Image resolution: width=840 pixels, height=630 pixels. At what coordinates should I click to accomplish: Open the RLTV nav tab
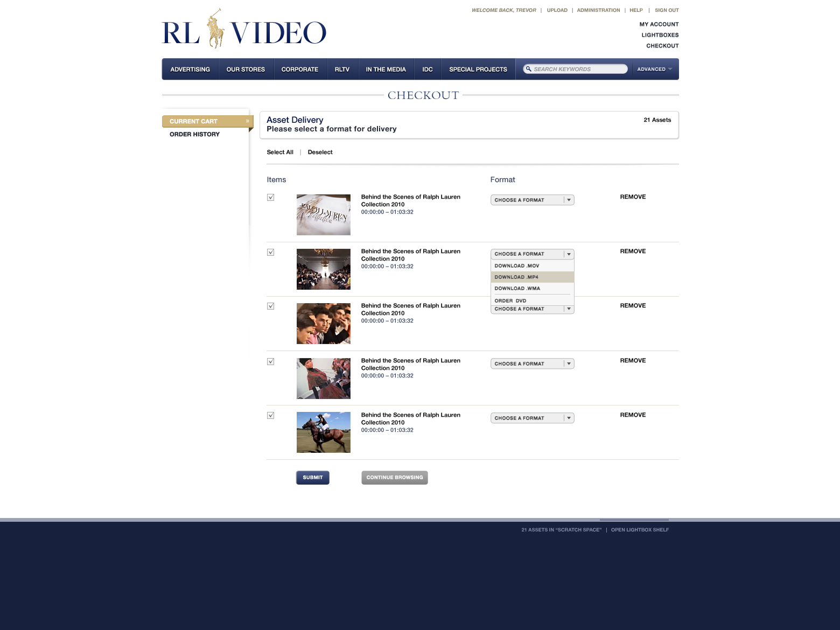(x=342, y=69)
